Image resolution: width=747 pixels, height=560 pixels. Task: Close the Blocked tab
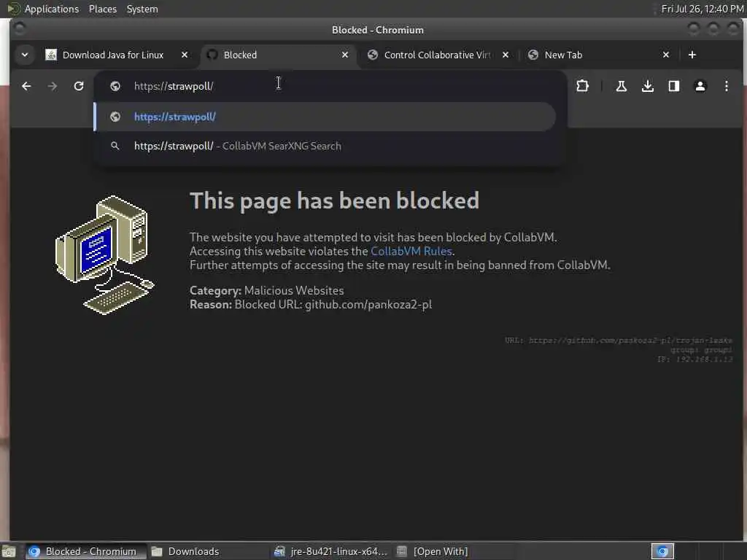345,55
